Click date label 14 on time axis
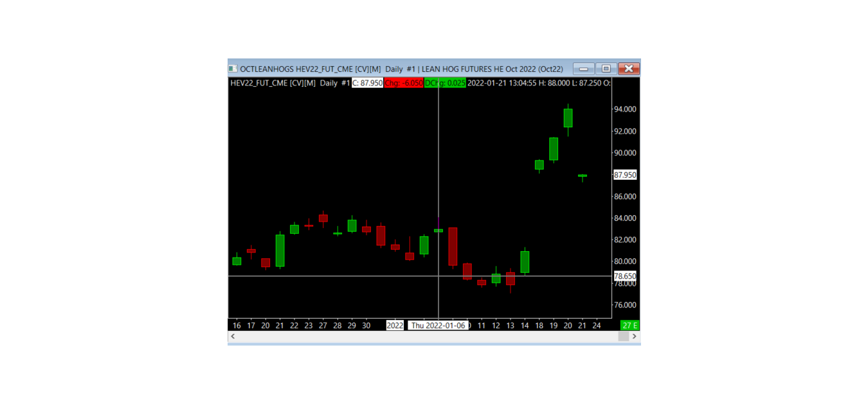868x404 pixels. click(525, 325)
